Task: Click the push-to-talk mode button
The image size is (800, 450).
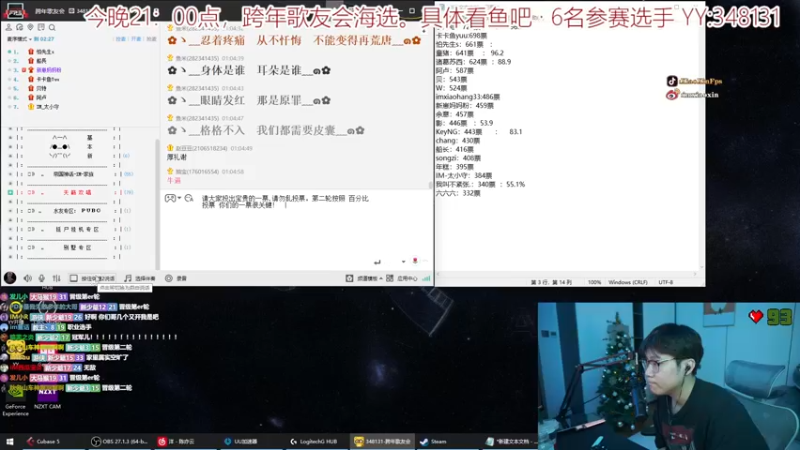Action: 92,278
